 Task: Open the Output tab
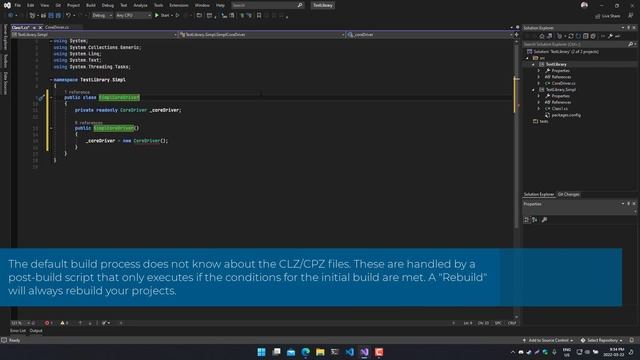pos(36,331)
